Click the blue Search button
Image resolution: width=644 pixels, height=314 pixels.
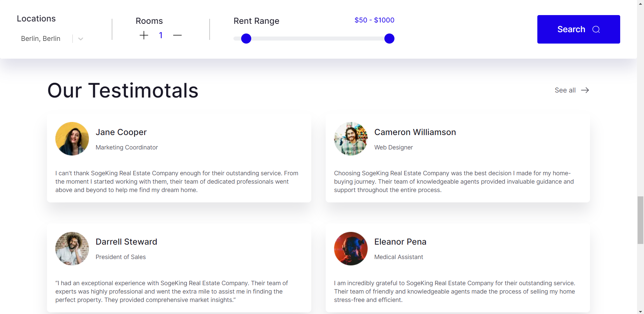click(x=579, y=29)
